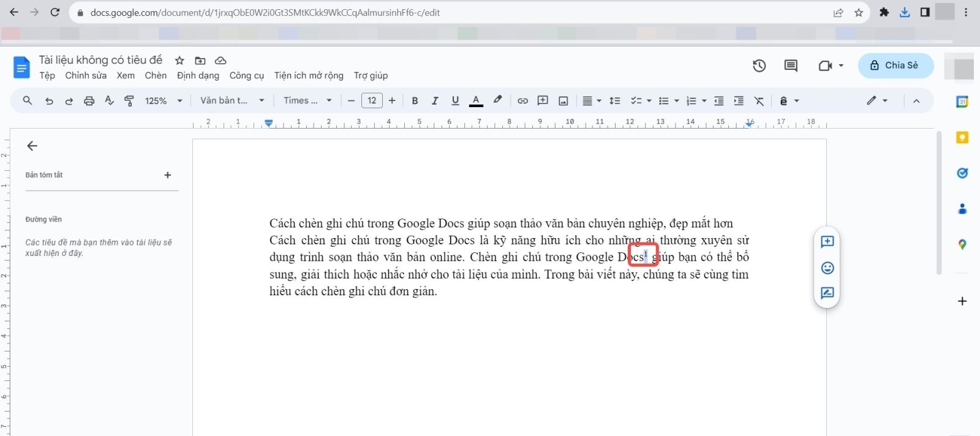Screen dimensions: 980x436
Task: Star the document
Action: [179, 60]
